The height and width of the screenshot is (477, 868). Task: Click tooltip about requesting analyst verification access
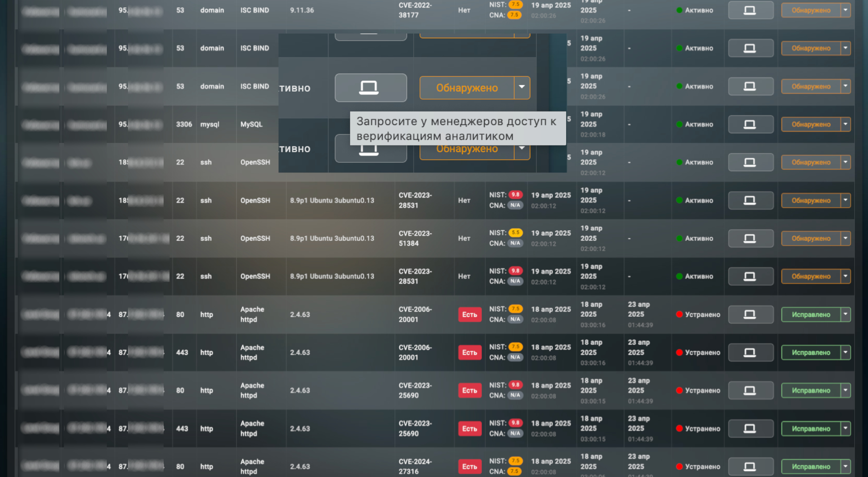(457, 128)
